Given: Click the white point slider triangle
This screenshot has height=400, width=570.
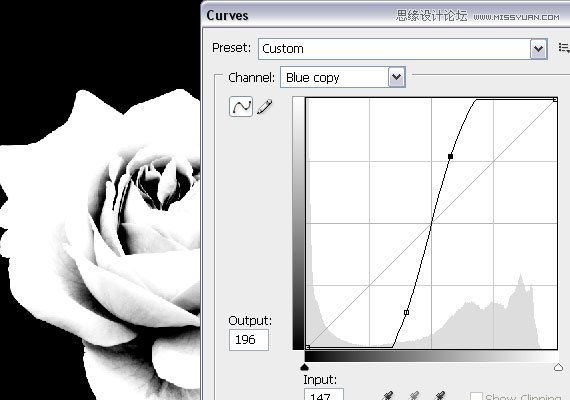Looking at the screenshot, I should pos(558,367).
